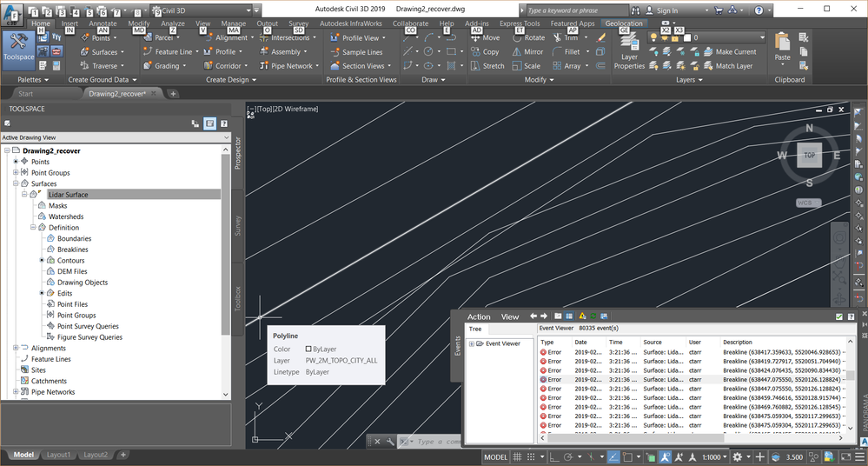The height and width of the screenshot is (466, 868).
Task: Open the Insert ribbon tab
Action: pyautogui.click(x=70, y=23)
